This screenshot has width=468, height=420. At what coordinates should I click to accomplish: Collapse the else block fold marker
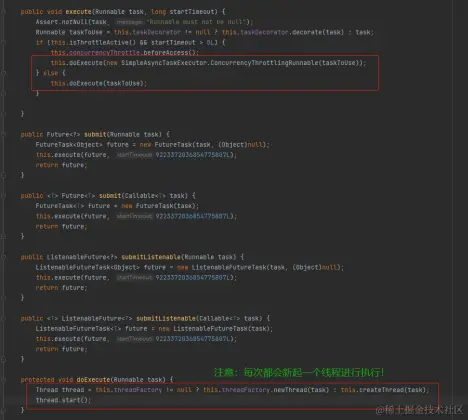pyautogui.click(x=3, y=73)
